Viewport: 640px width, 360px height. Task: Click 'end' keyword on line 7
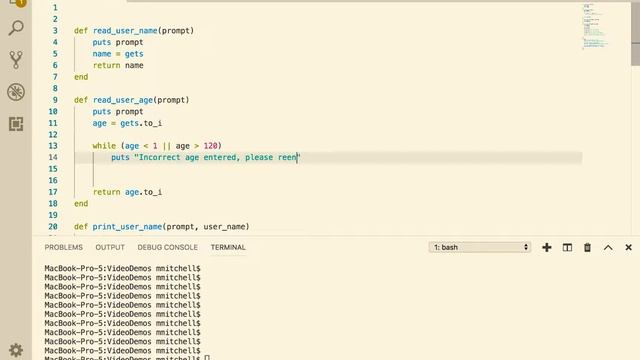click(x=81, y=77)
